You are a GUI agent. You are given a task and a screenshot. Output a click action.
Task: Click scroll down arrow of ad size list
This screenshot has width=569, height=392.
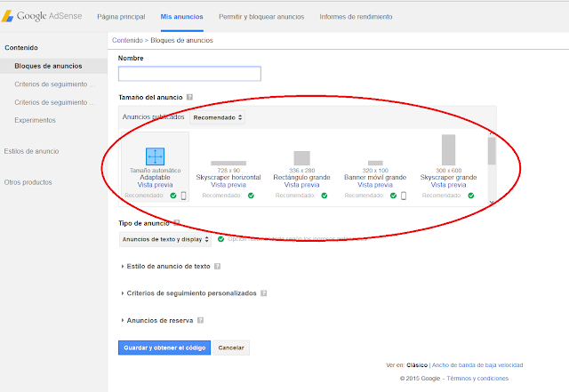pos(492,203)
